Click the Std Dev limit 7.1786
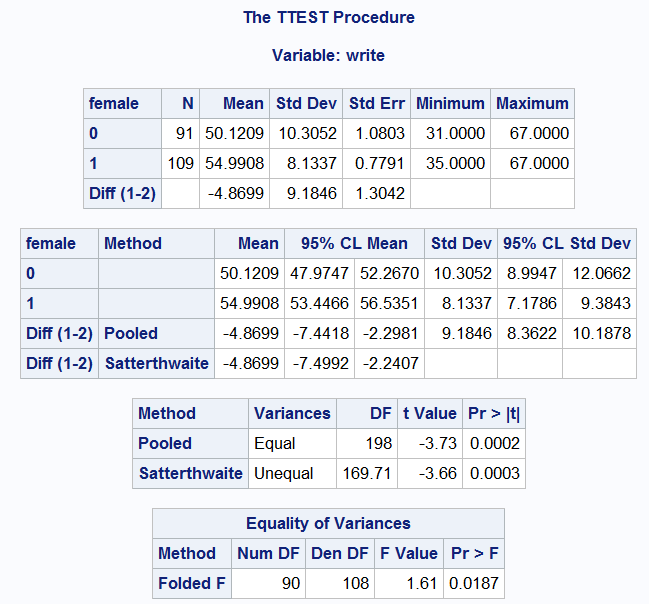This screenshot has width=649, height=604. click(532, 303)
